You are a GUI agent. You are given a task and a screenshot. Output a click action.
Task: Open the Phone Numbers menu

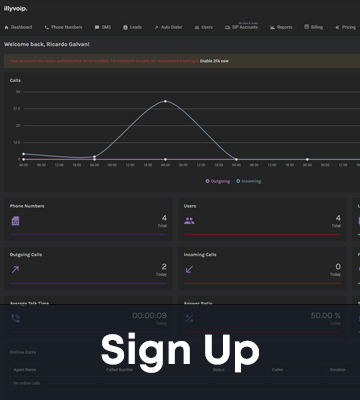[63, 27]
